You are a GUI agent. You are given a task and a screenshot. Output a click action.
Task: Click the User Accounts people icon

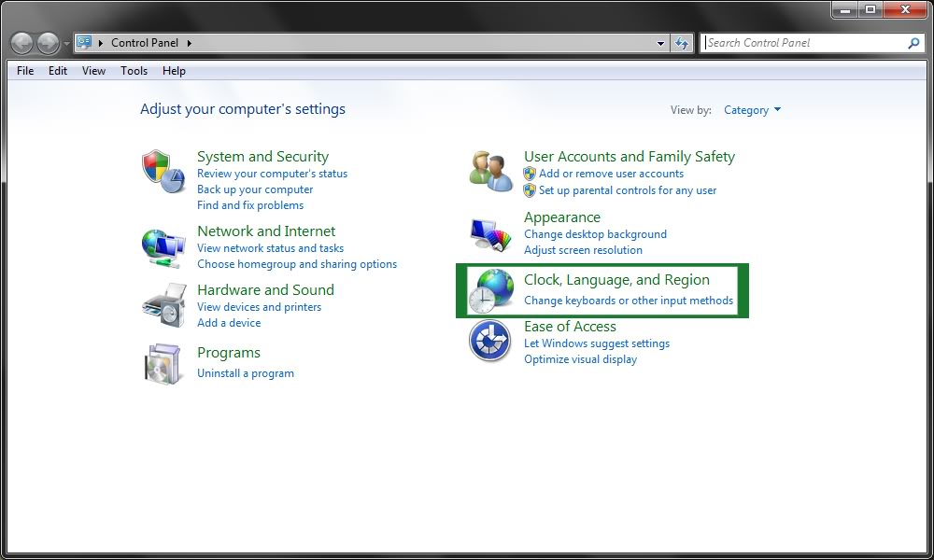click(x=490, y=172)
